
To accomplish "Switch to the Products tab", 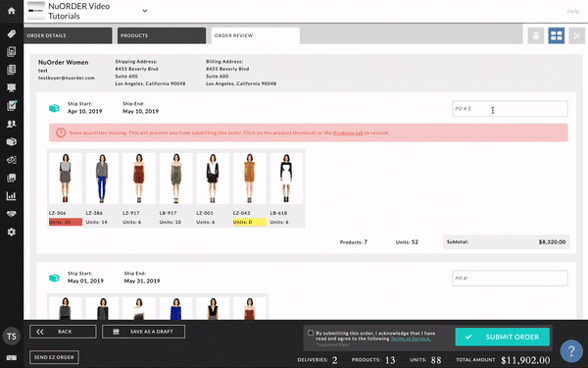I will (162, 35).
